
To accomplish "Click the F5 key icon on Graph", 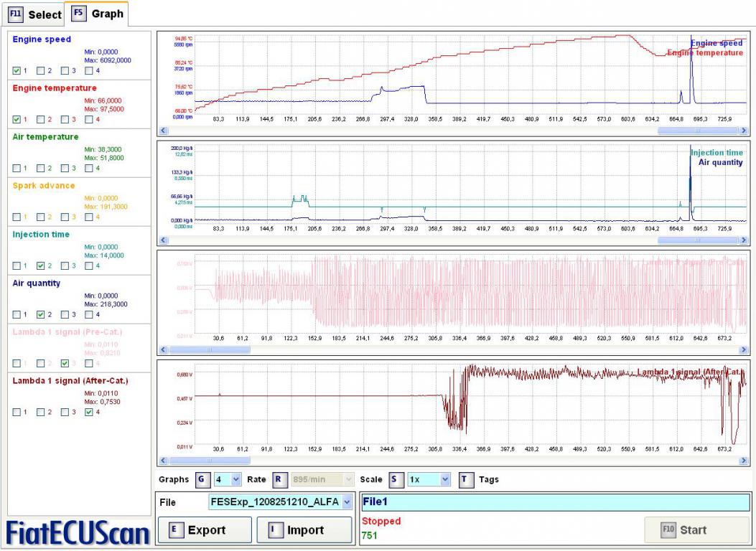I will click(78, 14).
